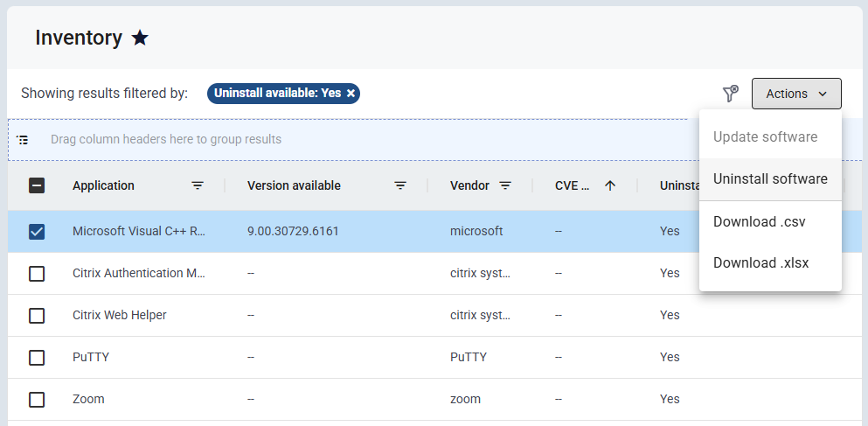Uncheck the Microsoft Visual C++ row checkbox

[37, 232]
